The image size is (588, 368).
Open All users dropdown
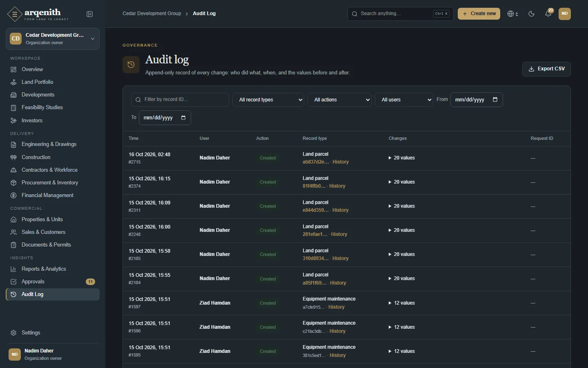point(404,100)
